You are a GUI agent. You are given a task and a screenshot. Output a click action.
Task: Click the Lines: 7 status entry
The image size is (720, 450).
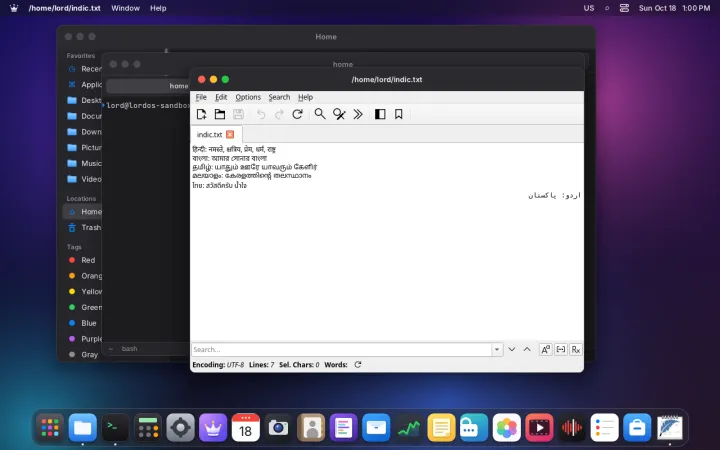pos(261,365)
